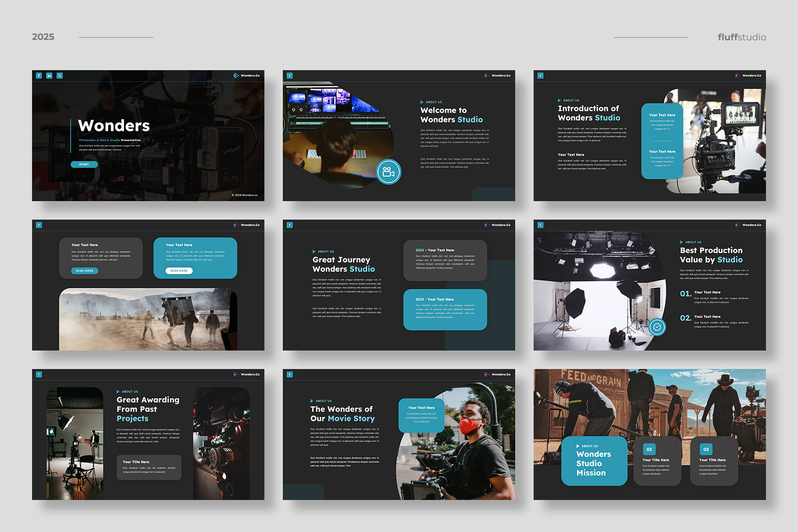Click the Facebook icon on the title slide
798x532 pixels.
(39, 76)
